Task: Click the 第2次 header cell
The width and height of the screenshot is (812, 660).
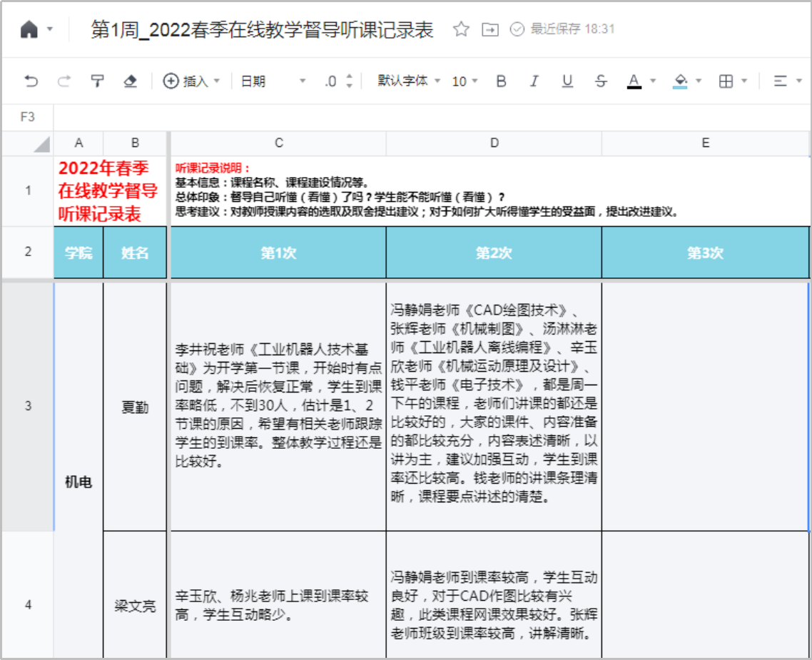Action: click(x=494, y=253)
